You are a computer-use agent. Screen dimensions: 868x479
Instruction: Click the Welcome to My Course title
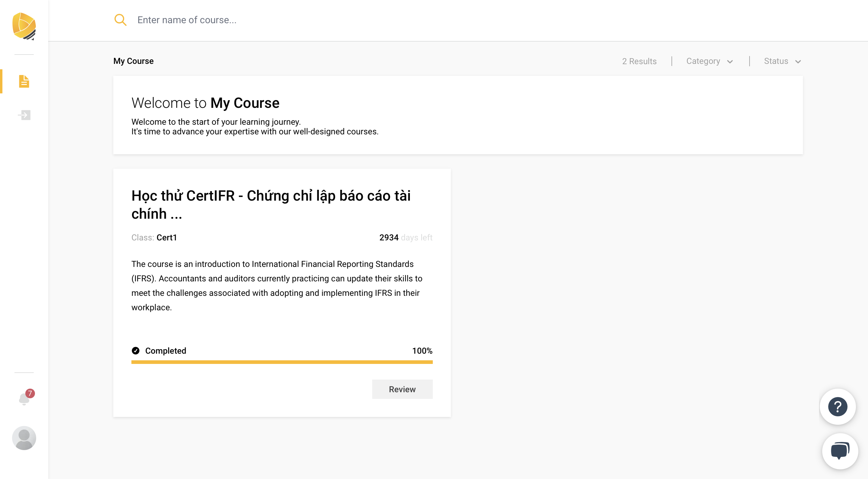click(206, 103)
